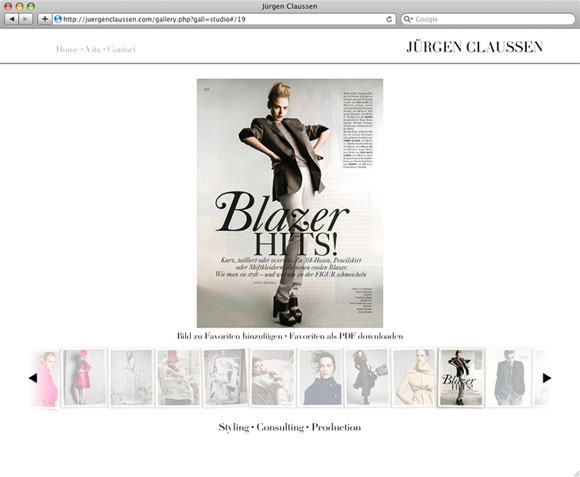Select the navy jacket portrait thumbnail
Image resolution: width=580 pixels, height=477 pixels.
[320, 378]
